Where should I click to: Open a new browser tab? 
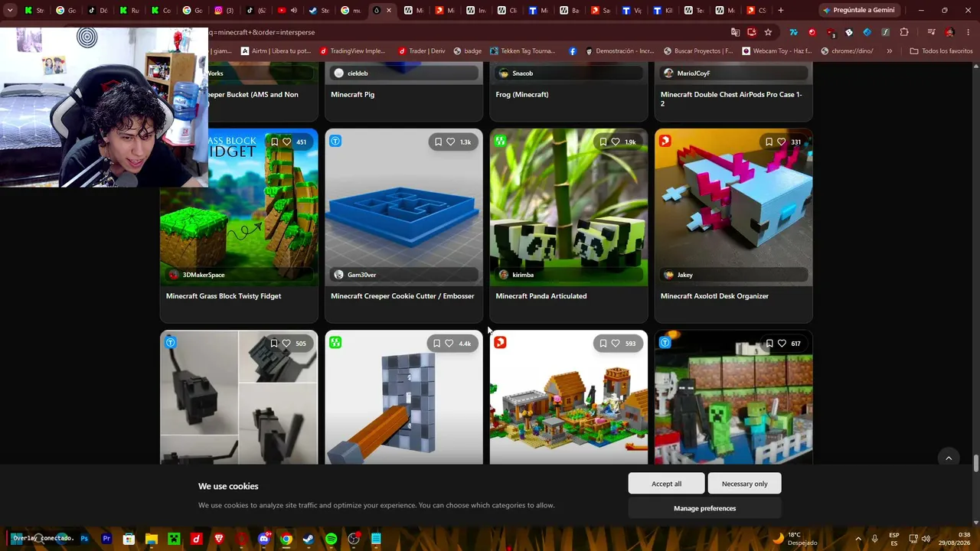pos(781,11)
